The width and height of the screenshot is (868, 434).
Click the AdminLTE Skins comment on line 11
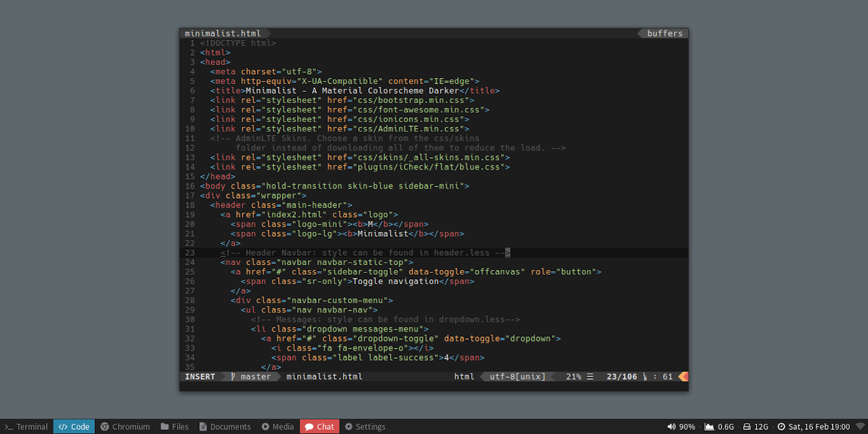pyautogui.click(x=344, y=138)
